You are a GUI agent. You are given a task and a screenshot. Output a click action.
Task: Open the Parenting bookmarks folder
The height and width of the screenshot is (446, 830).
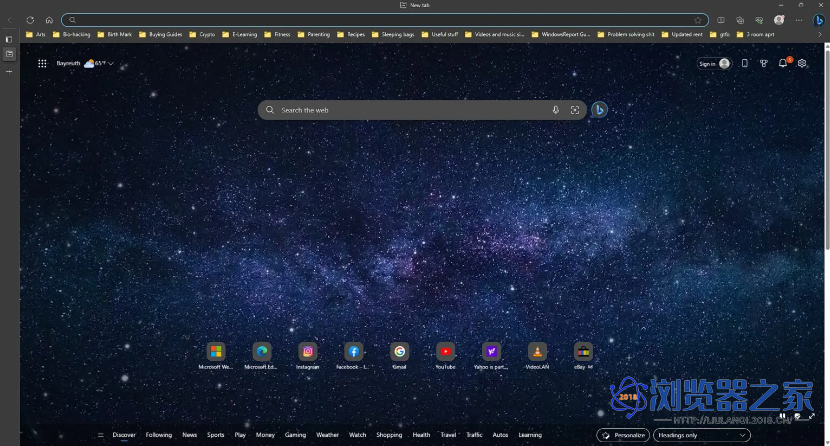click(314, 34)
